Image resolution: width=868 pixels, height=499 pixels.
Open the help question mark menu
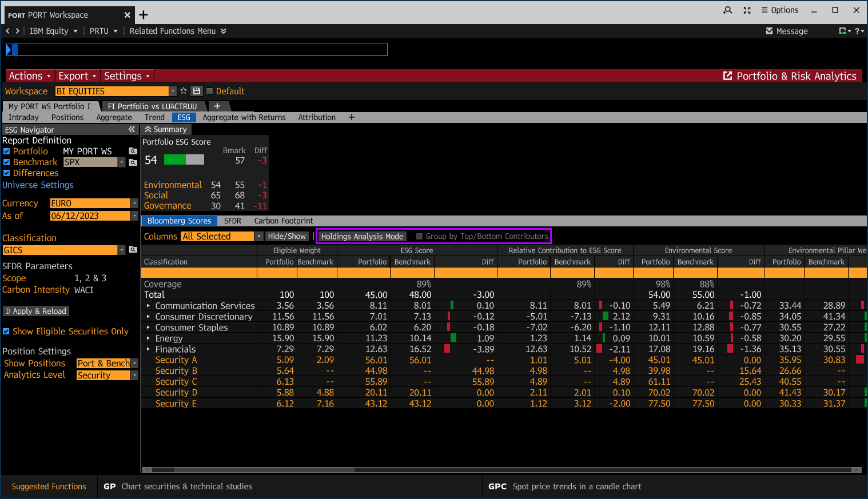pyautogui.click(x=859, y=31)
